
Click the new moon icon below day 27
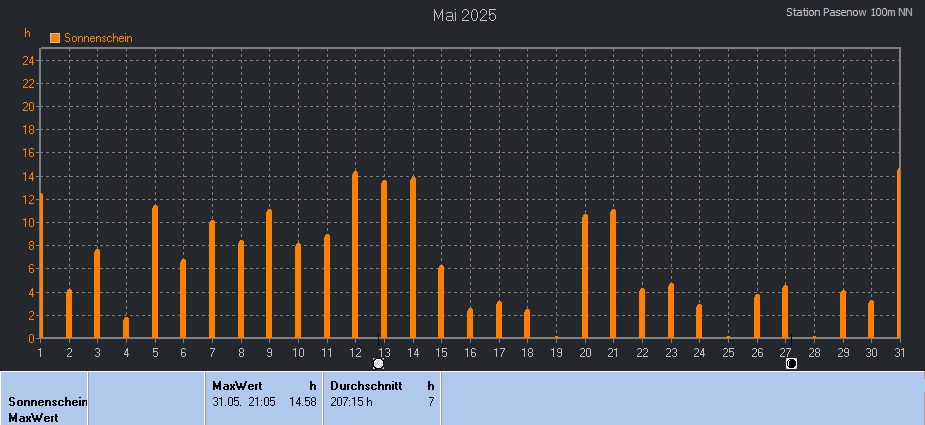pos(792,364)
